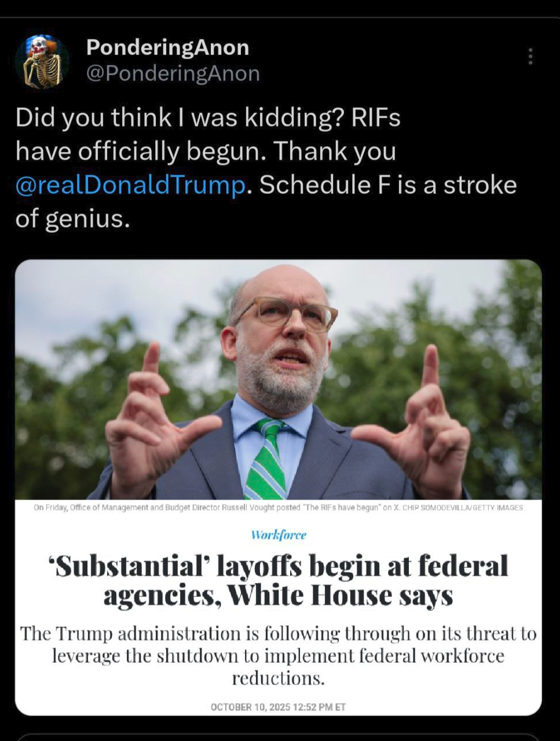Open the Workforce category label
The height and width of the screenshot is (741, 560).
(279, 535)
